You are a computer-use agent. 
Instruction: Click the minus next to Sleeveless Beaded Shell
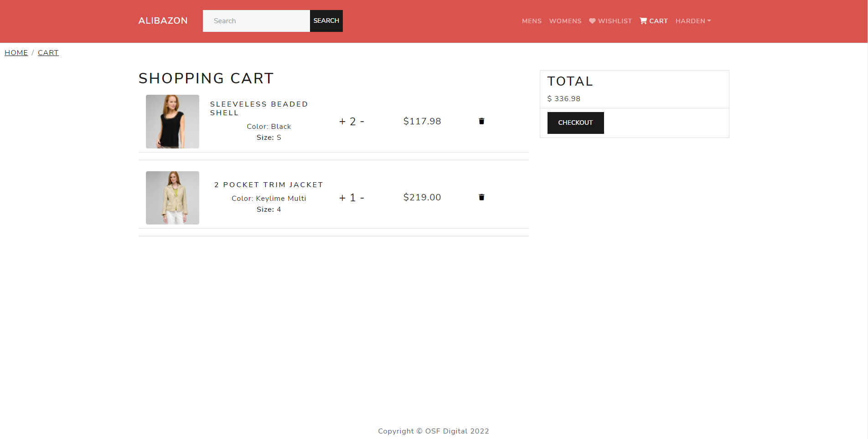click(x=362, y=121)
